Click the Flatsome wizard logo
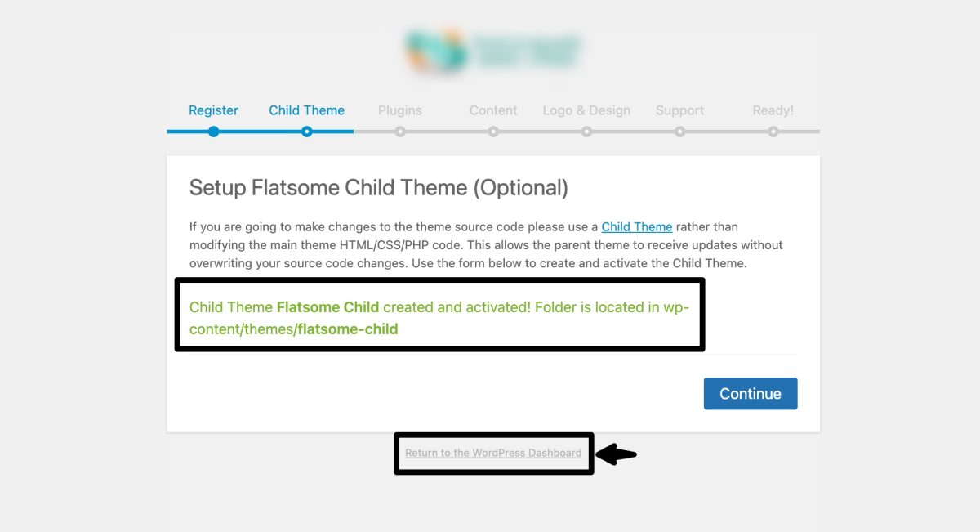The image size is (980, 532). (493, 51)
